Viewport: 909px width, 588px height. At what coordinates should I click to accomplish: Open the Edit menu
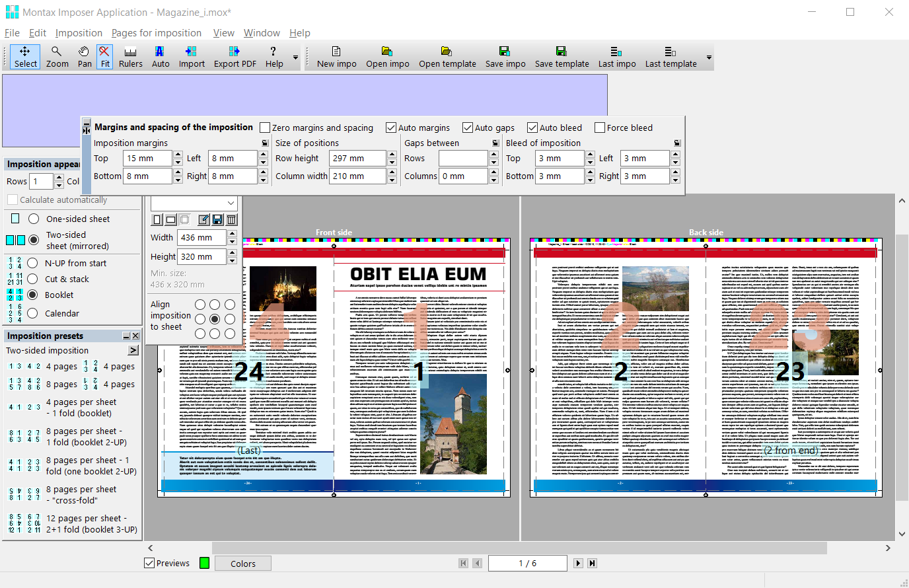38,32
